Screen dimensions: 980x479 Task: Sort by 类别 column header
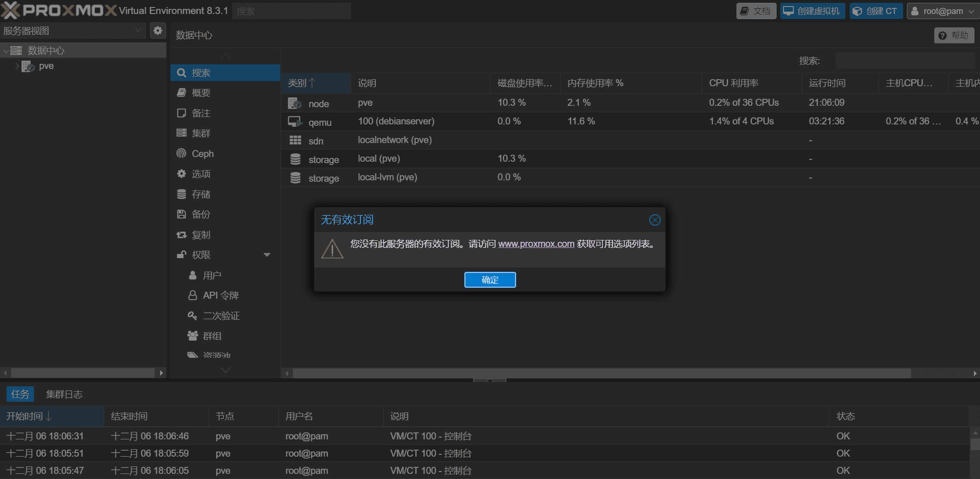click(316, 83)
